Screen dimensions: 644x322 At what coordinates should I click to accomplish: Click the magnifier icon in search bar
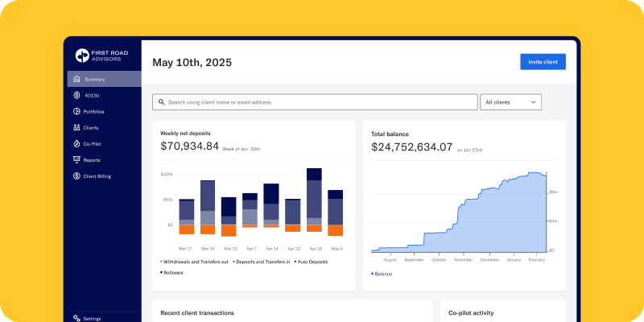click(x=161, y=102)
